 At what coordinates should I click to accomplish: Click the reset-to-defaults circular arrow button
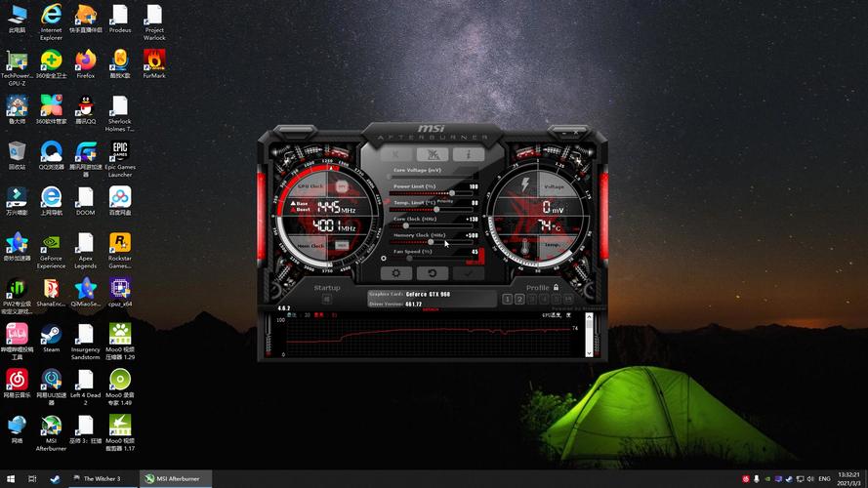(432, 273)
